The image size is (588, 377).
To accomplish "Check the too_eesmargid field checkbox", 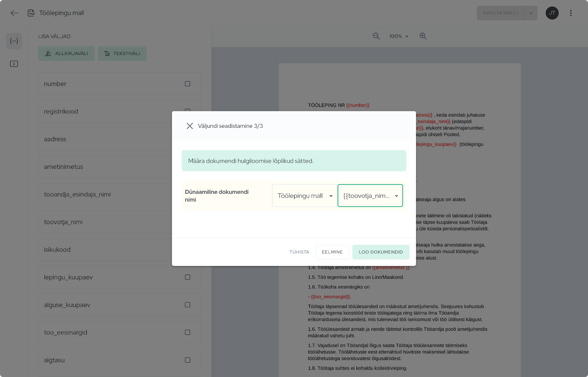I will tap(187, 333).
